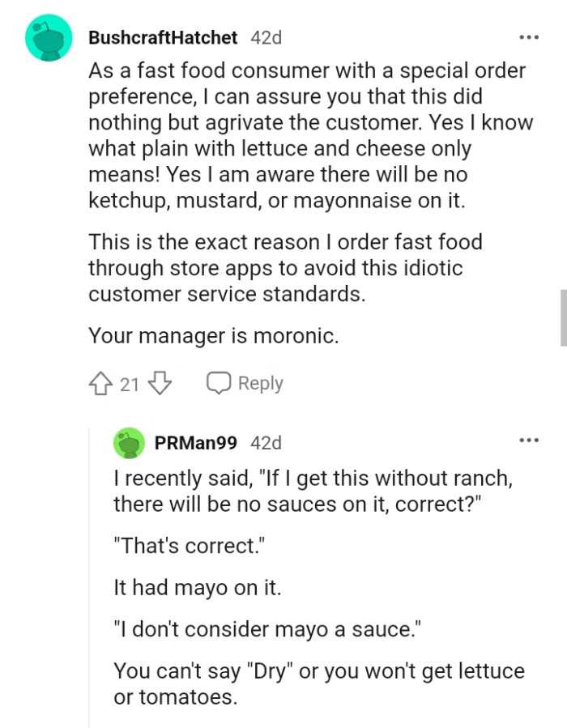This screenshot has width=567, height=728.
Task: Click the 42d timestamp on BushcraftHatchet's comment
Action: pyautogui.click(x=266, y=37)
